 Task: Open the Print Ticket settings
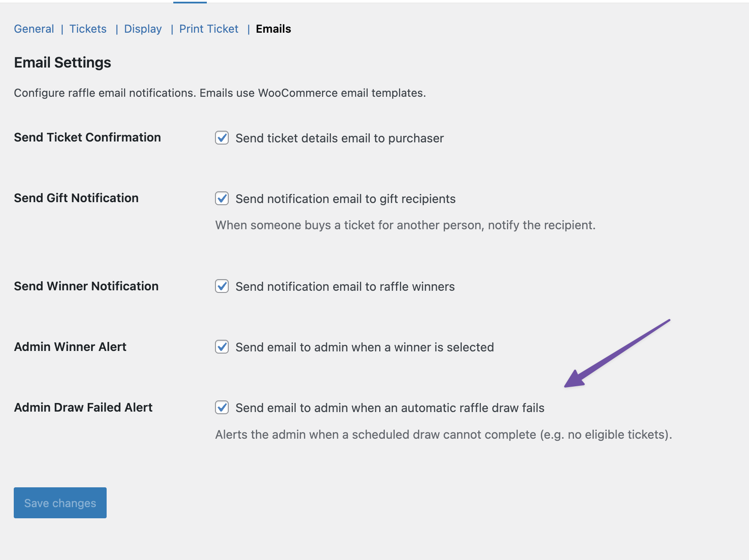(x=209, y=29)
